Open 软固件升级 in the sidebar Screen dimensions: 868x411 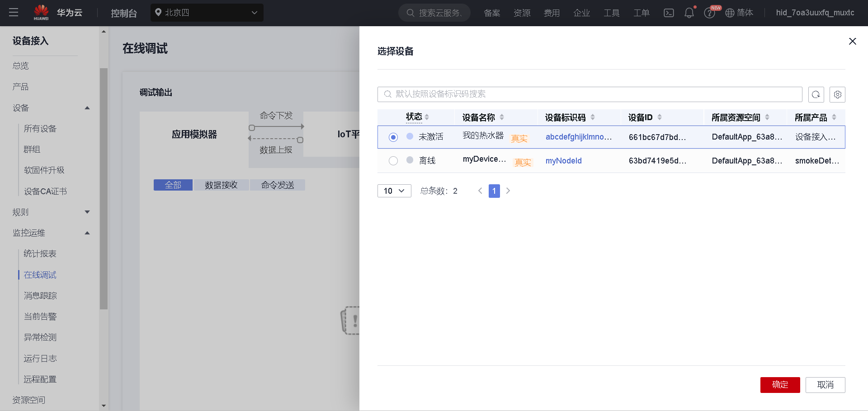[44, 170]
